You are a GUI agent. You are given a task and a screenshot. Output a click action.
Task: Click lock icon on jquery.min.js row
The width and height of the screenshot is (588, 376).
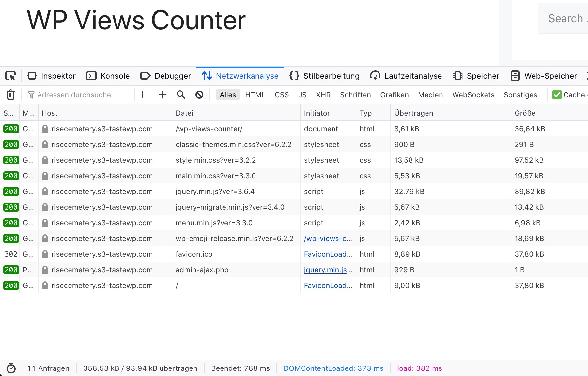point(45,191)
